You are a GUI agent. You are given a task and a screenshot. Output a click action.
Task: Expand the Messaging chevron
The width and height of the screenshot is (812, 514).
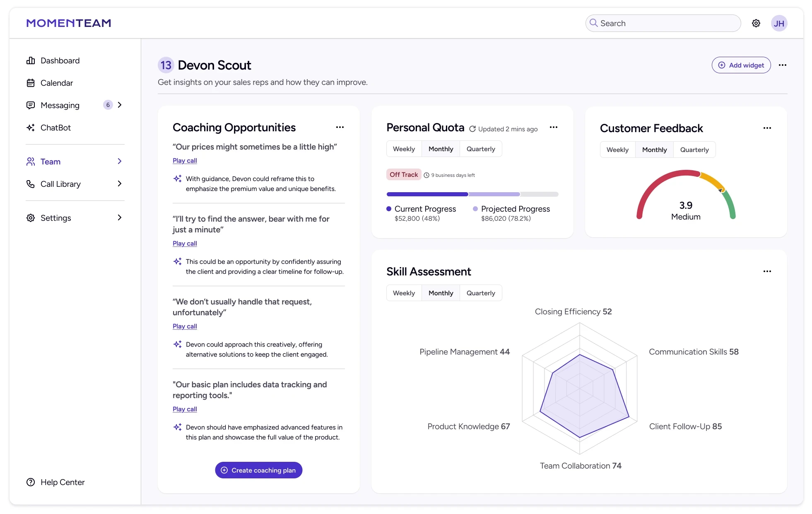click(119, 105)
